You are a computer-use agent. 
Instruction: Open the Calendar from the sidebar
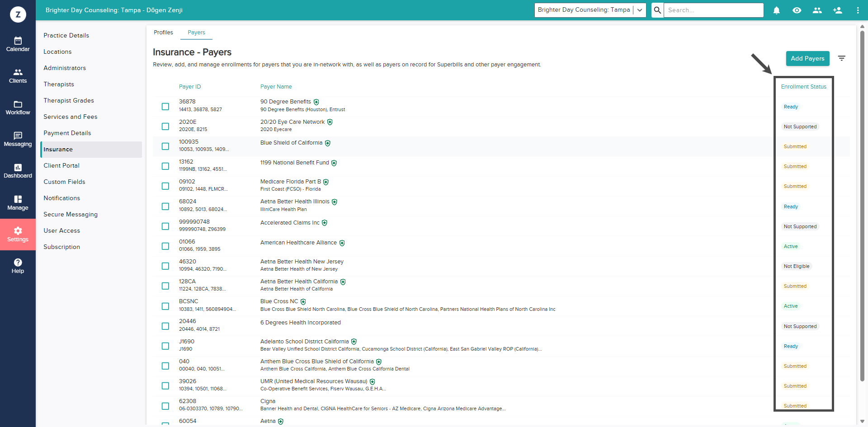tap(18, 44)
